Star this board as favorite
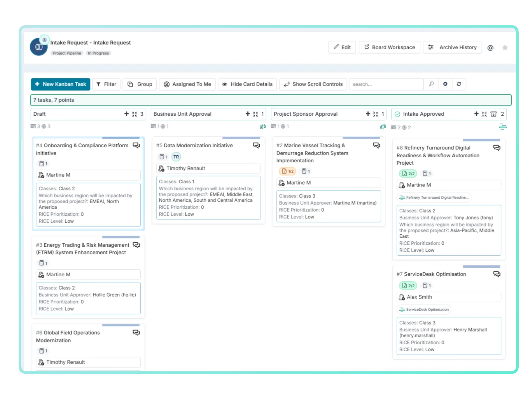This screenshot has height=399, width=532. 505,48
